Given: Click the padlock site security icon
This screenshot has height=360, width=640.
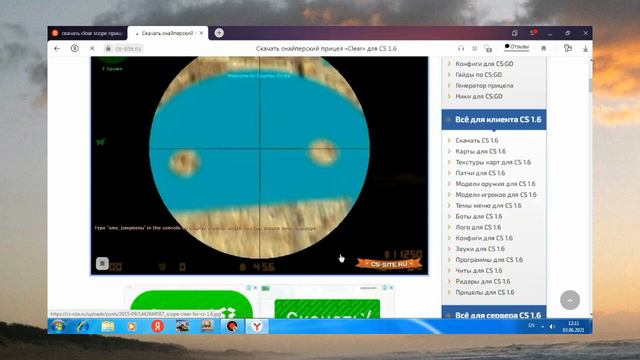Looking at the screenshot, I should pyautogui.click(x=108, y=48).
